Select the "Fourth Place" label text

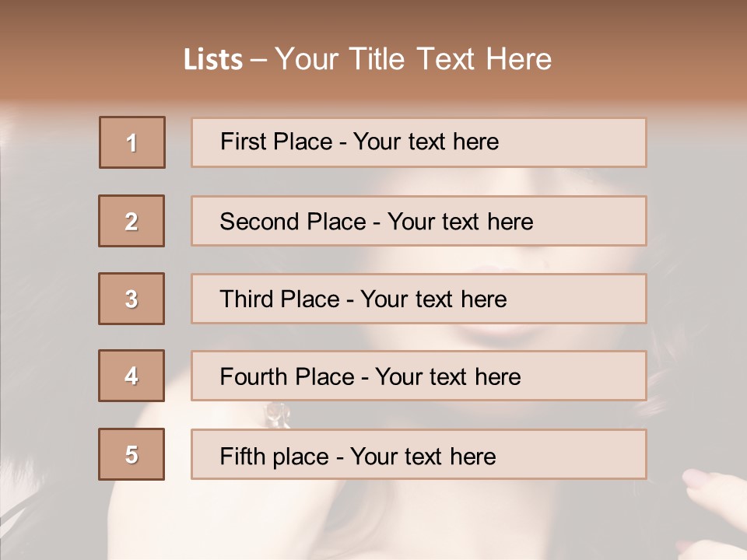(x=286, y=377)
